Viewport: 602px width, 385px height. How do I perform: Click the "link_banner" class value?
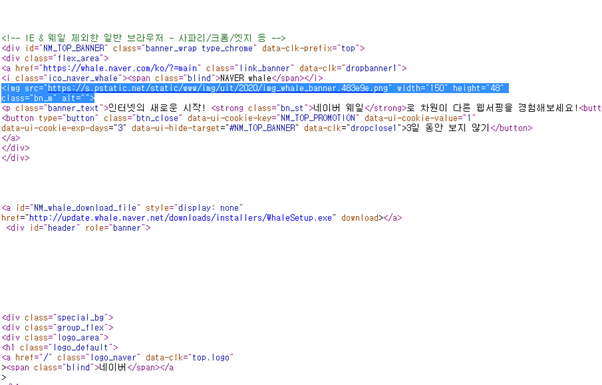tap(265, 68)
